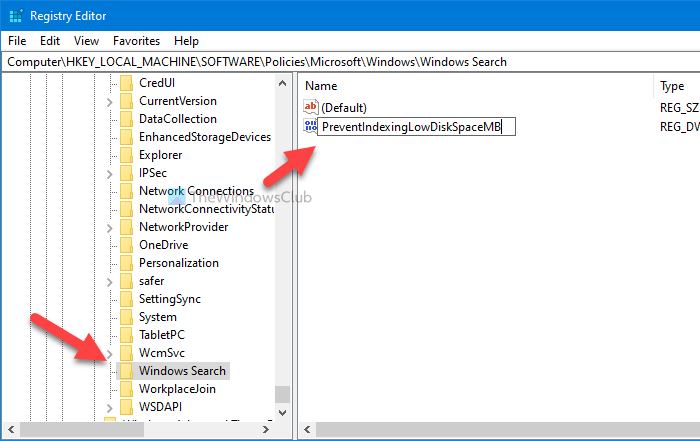Expand the NetworkProvider key

[109, 228]
